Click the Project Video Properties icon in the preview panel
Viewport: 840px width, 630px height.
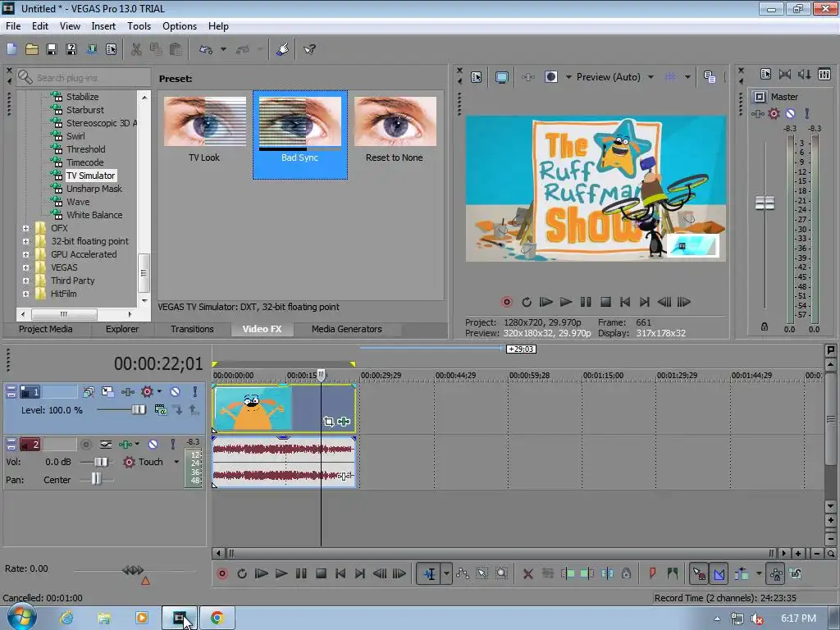[x=477, y=77]
